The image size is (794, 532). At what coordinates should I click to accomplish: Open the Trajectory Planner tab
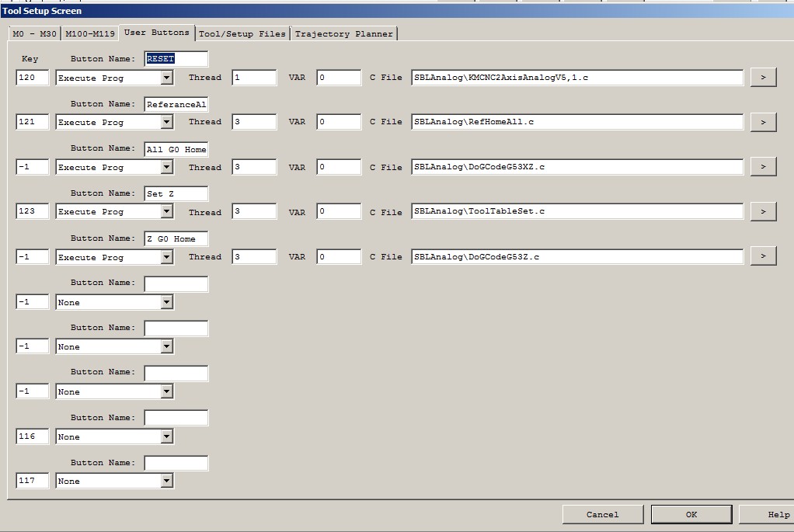coord(344,34)
